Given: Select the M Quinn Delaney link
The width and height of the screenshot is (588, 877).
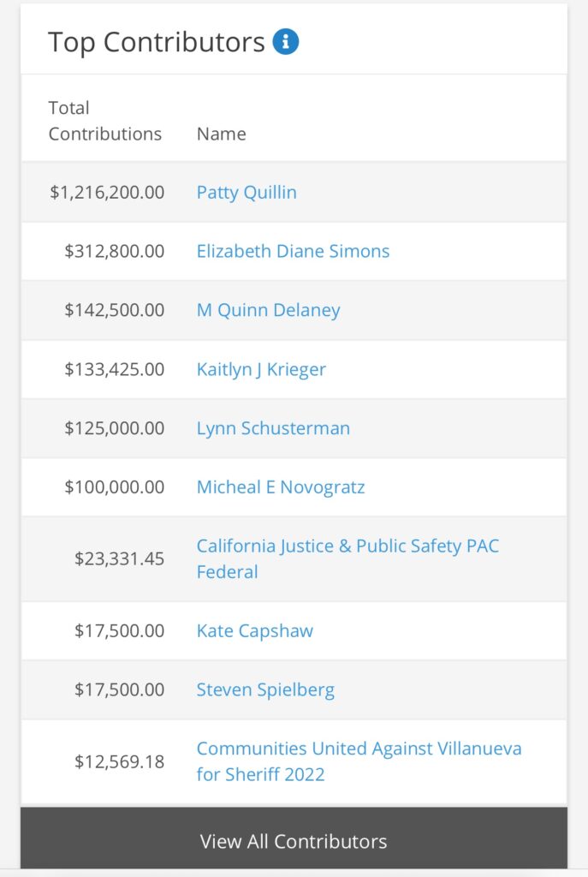Looking at the screenshot, I should [268, 310].
